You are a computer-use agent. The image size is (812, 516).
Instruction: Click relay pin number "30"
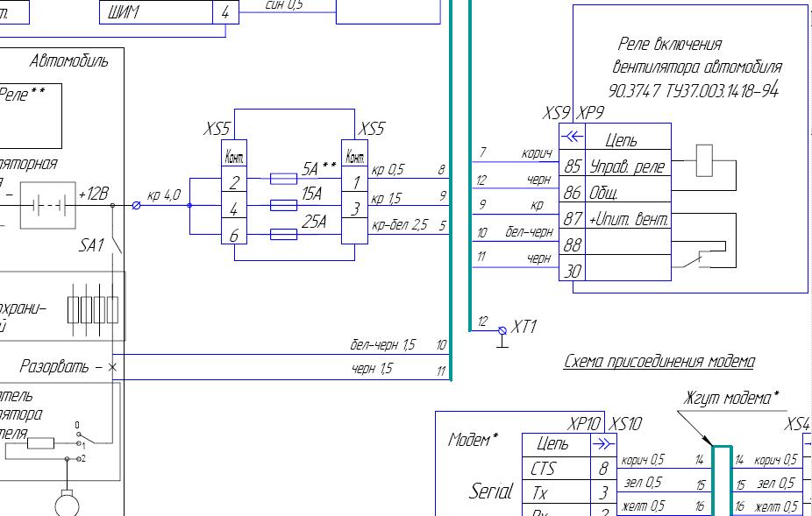click(573, 271)
